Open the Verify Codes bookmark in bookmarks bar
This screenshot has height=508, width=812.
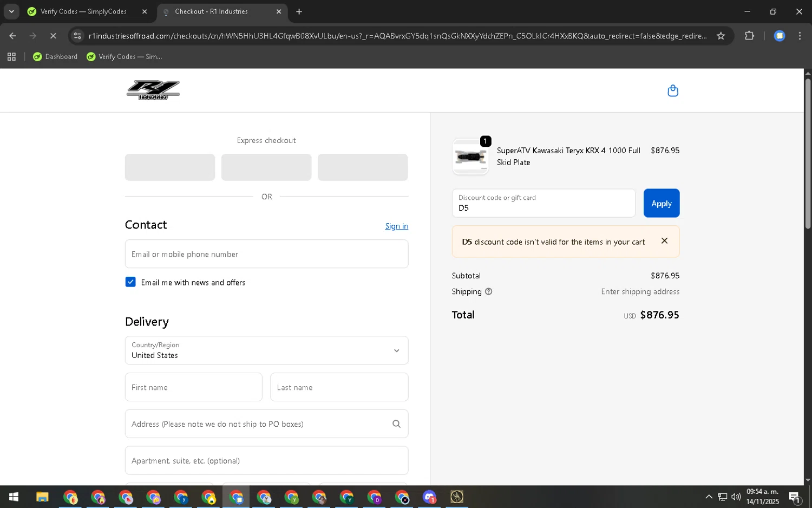[125, 56]
